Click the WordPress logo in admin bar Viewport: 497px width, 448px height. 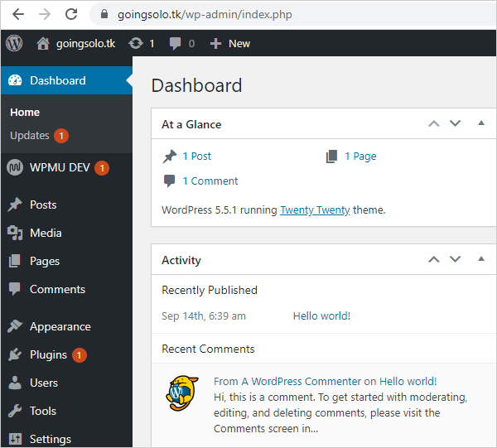[14, 43]
